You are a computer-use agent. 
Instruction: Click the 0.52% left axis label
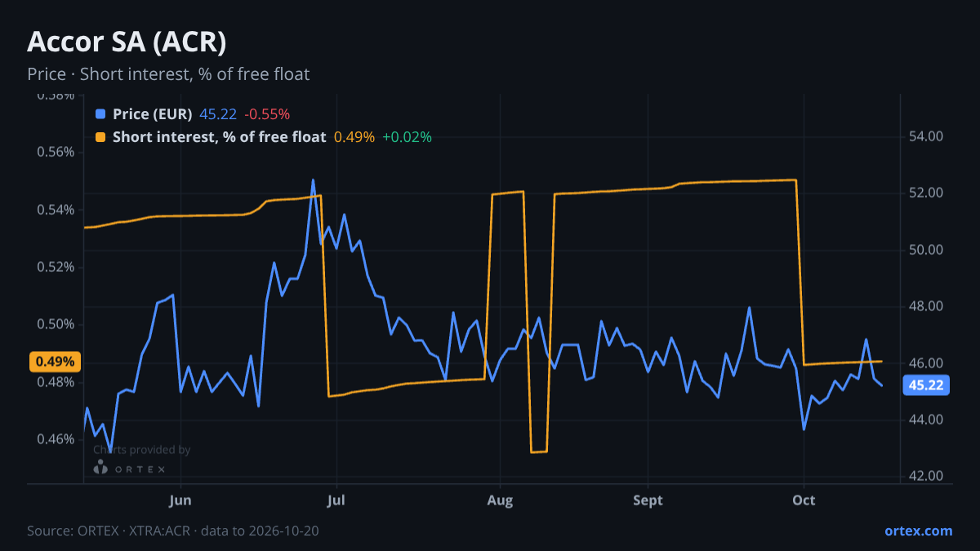click(56, 267)
